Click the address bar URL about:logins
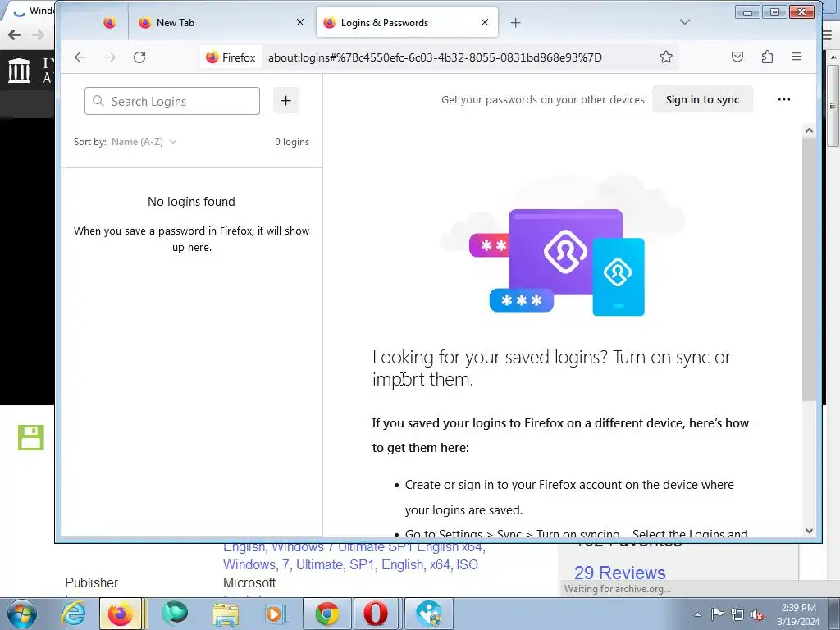This screenshot has width=840, height=630. 435,57
